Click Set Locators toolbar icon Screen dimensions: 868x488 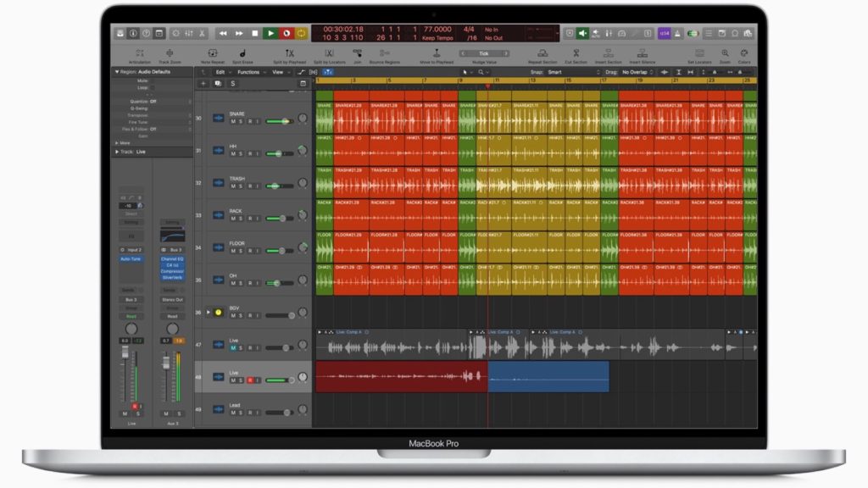(699, 53)
